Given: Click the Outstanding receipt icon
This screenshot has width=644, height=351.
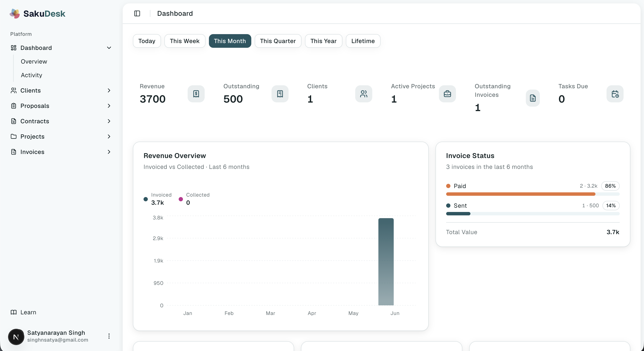Looking at the screenshot, I should [x=280, y=94].
